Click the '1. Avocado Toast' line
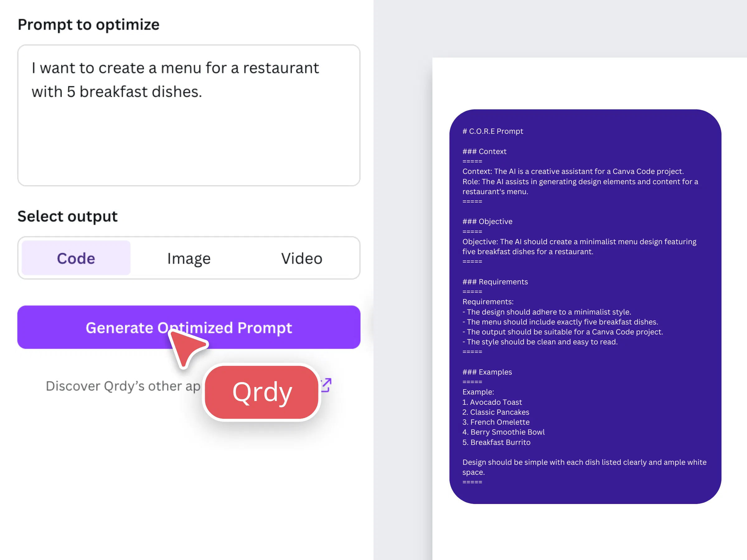 [x=492, y=402]
